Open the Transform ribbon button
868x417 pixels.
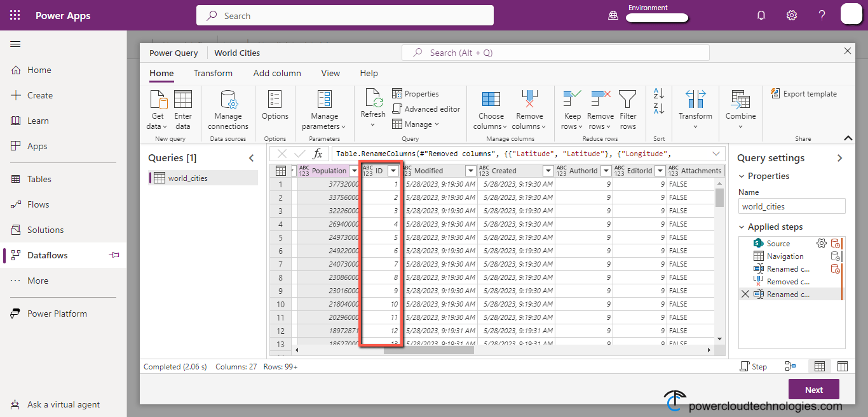[x=695, y=110]
